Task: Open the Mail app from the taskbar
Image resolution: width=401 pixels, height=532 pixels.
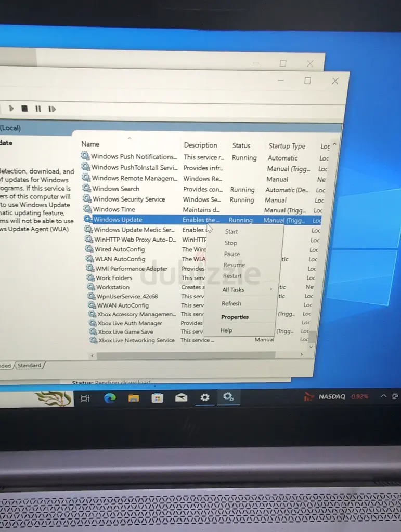Action: [x=181, y=397]
